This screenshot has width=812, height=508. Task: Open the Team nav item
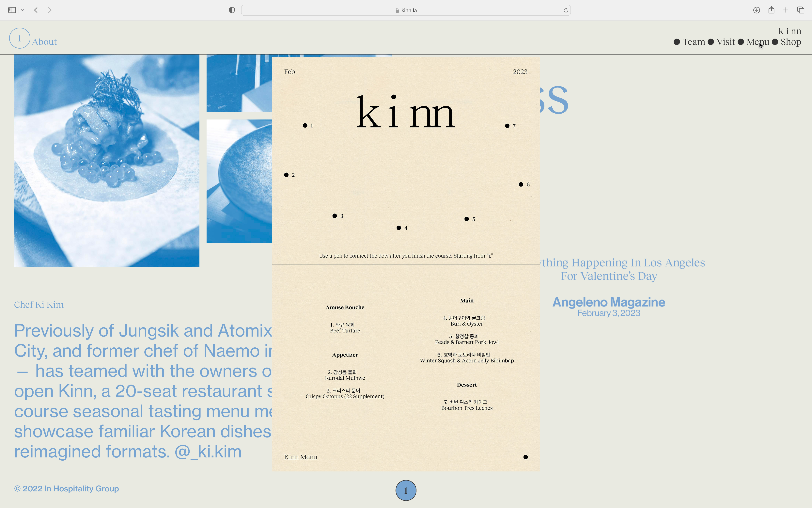[694, 42]
